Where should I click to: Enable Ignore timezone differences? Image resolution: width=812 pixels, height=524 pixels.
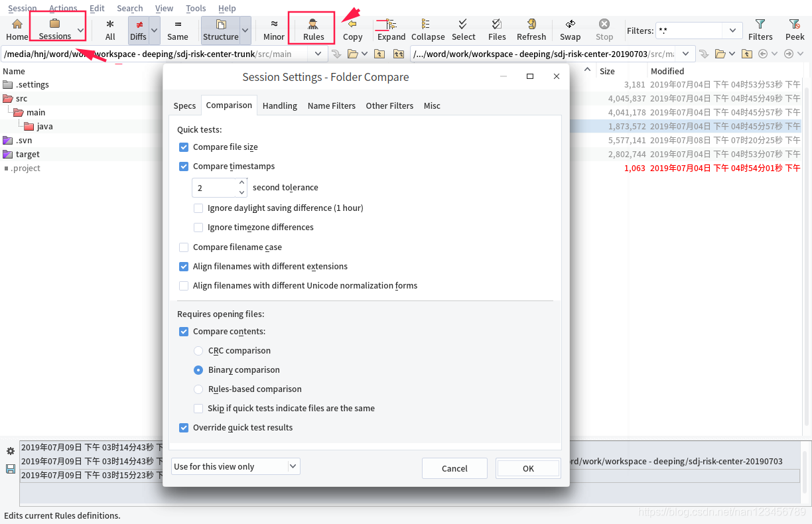pos(198,228)
